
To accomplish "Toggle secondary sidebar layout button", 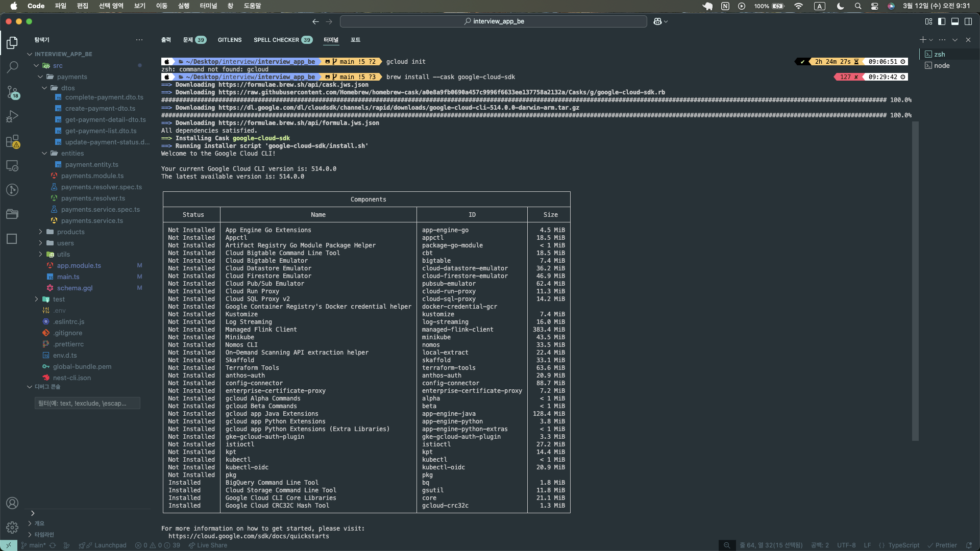I will tap(968, 21).
